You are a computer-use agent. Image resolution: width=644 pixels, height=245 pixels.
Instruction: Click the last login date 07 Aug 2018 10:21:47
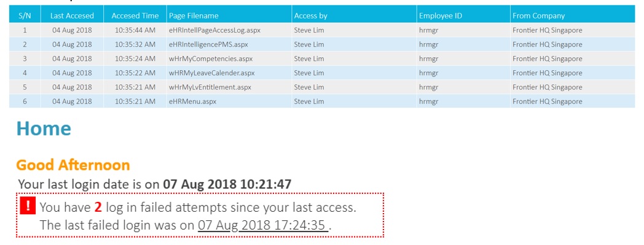click(227, 184)
